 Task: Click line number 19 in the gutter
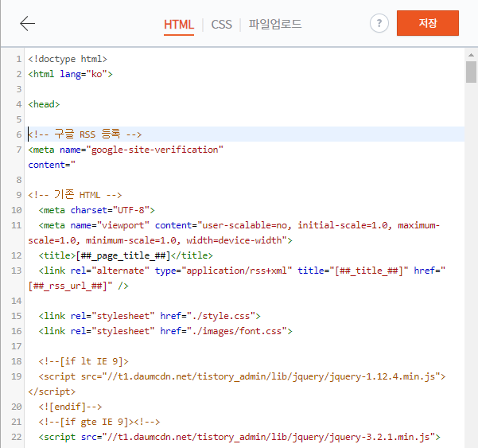[17, 376]
